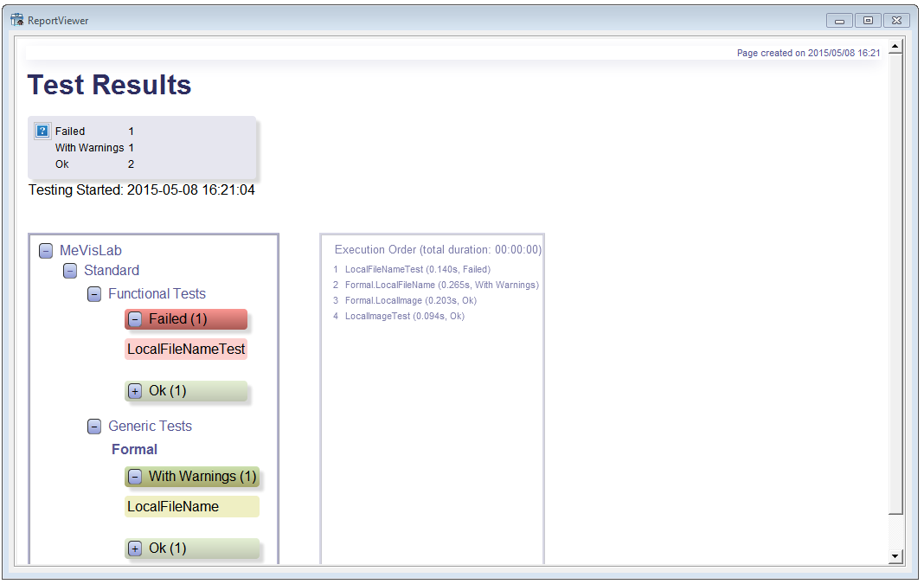This screenshot has height=584, width=924.
Task: Open the failed LocalFileNameTest result
Action: pos(186,350)
